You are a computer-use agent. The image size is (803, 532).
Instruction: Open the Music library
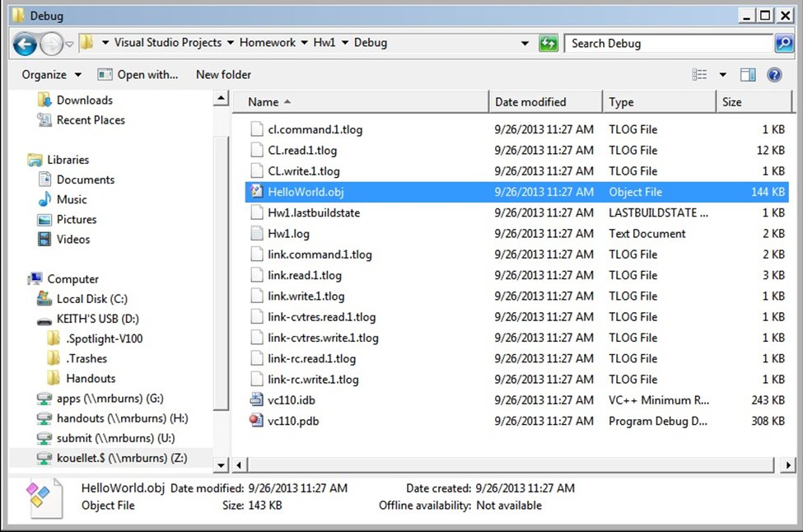tap(63, 199)
